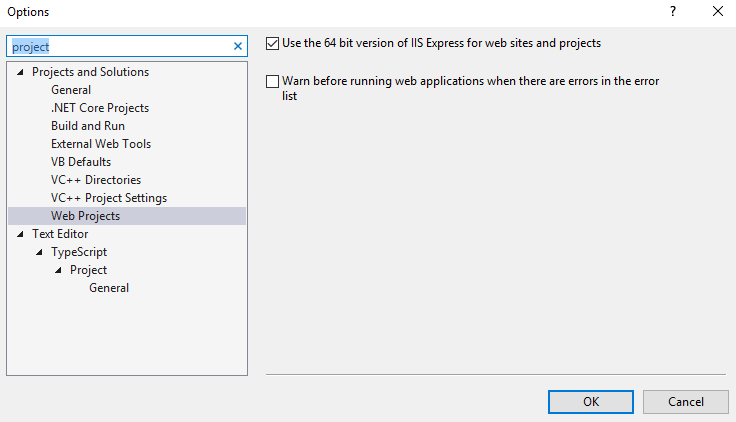Toggle the 64 bit IIS Express checkbox
The image size is (736, 422).
coord(273,44)
